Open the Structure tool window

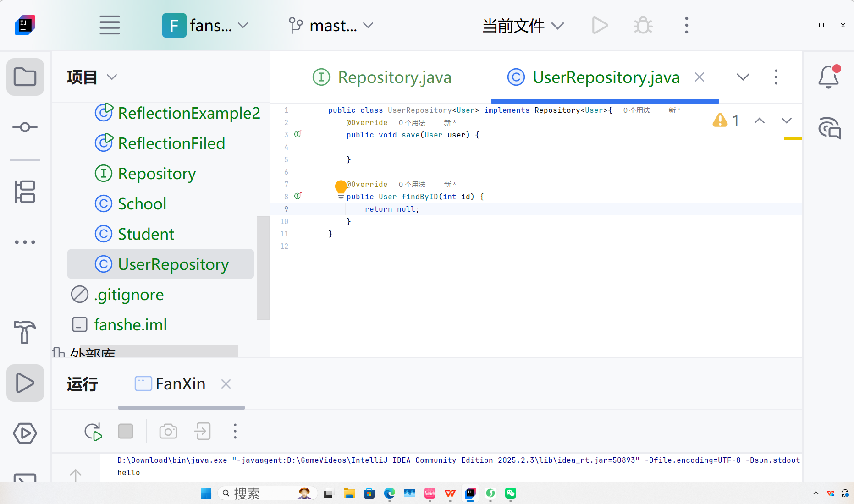25,192
